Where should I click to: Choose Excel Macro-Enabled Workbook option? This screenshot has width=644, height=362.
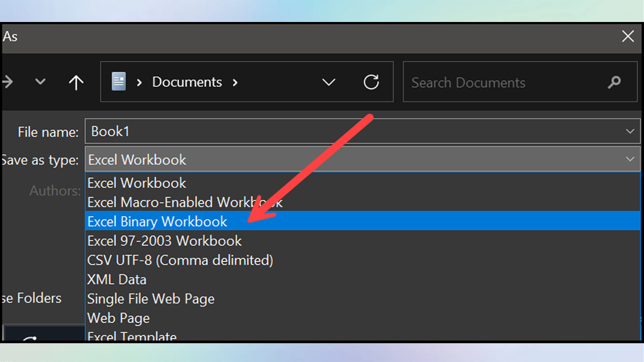pyautogui.click(x=363, y=202)
